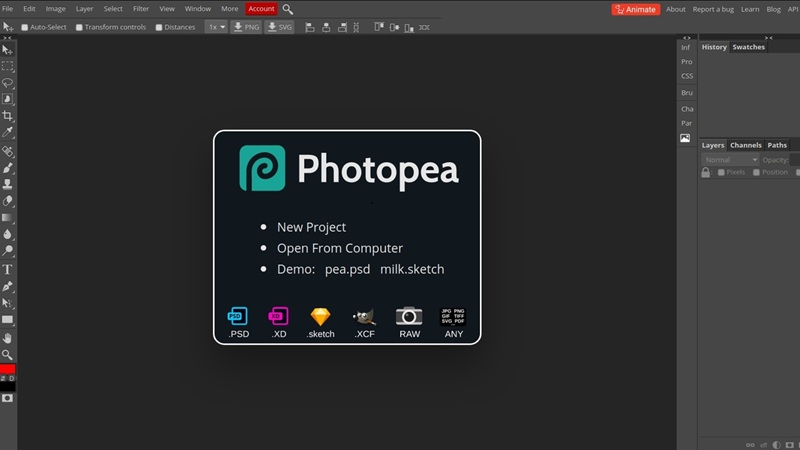Toggle Quick Mask mode icon

[7, 398]
